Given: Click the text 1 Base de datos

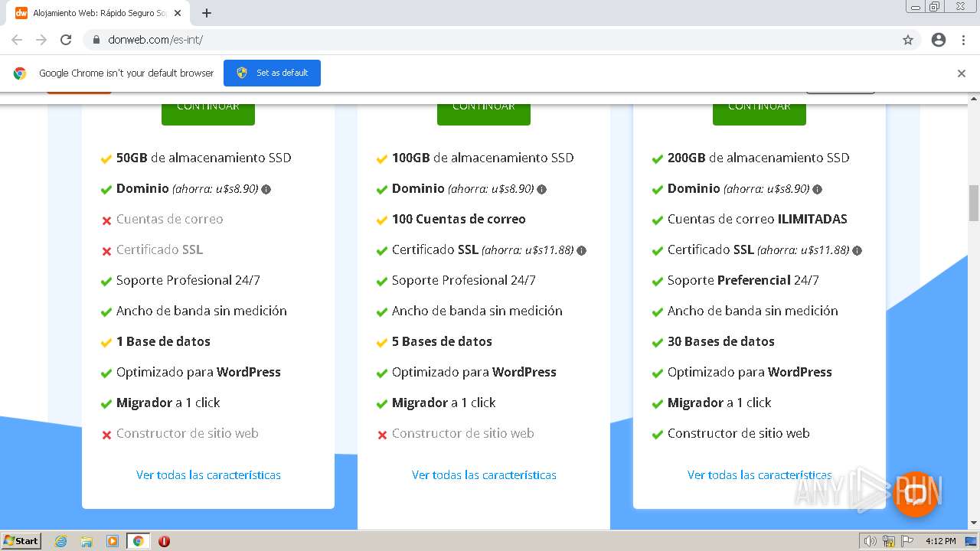Looking at the screenshot, I should coord(163,341).
